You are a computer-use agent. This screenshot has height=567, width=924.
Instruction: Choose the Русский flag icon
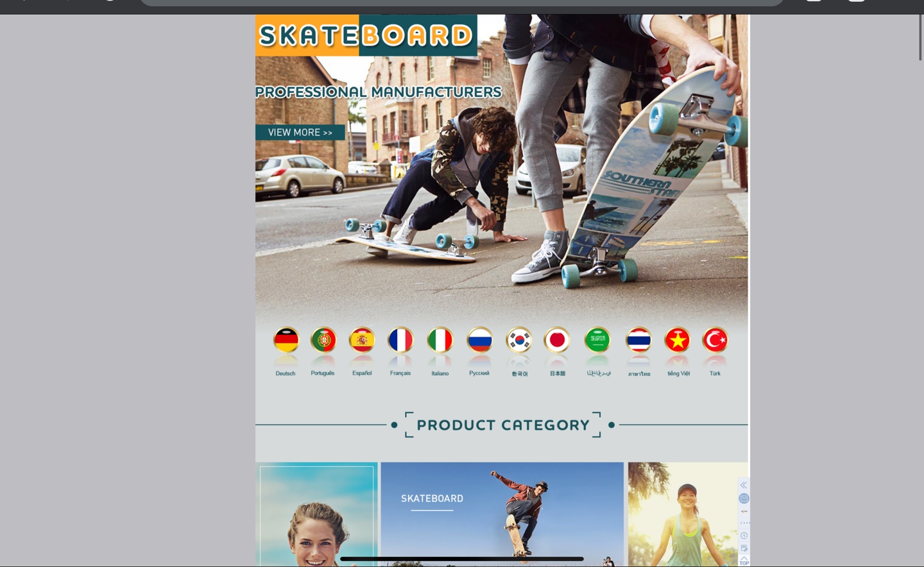point(479,340)
